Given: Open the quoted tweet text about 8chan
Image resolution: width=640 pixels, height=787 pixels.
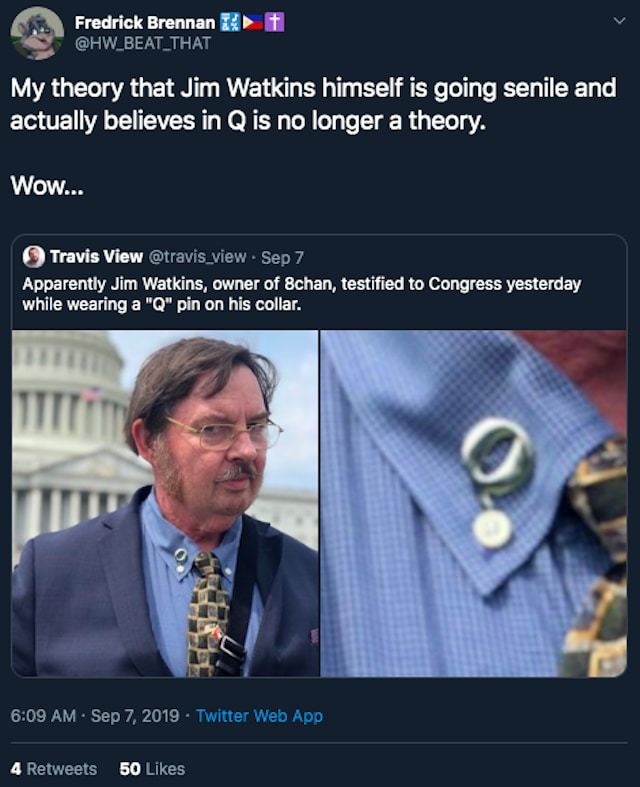Looking at the screenshot, I should pyautogui.click(x=300, y=293).
